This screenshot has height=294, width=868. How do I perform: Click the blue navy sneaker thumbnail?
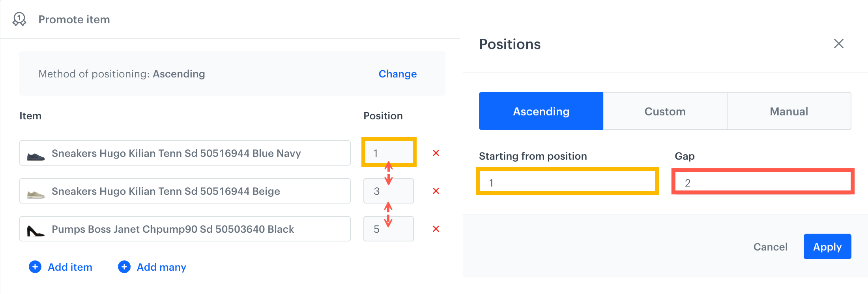pyautogui.click(x=36, y=153)
